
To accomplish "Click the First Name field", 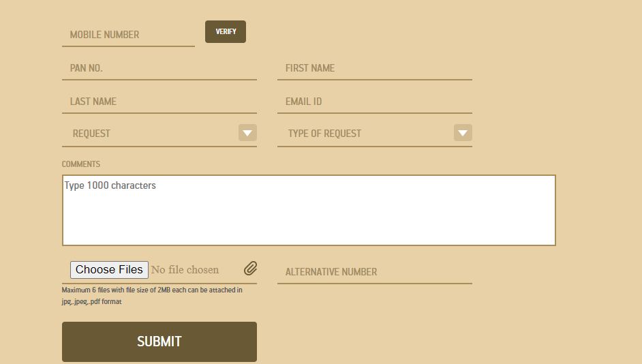I will (375, 68).
